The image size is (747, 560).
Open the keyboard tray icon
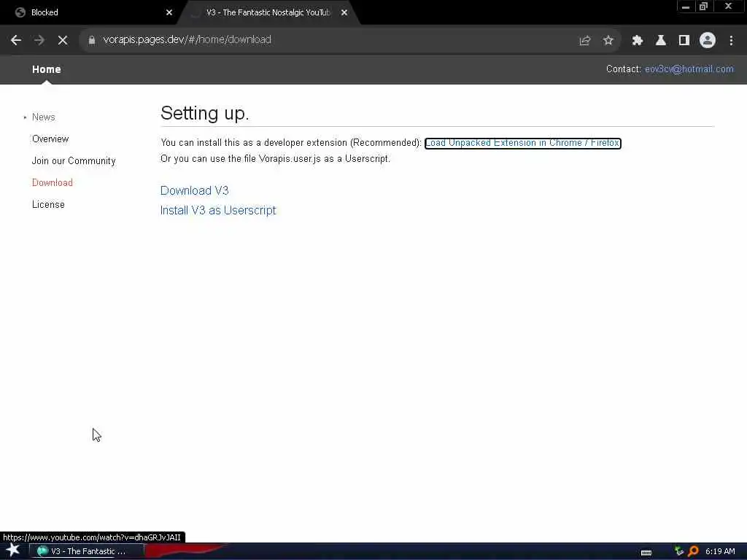pyautogui.click(x=646, y=553)
